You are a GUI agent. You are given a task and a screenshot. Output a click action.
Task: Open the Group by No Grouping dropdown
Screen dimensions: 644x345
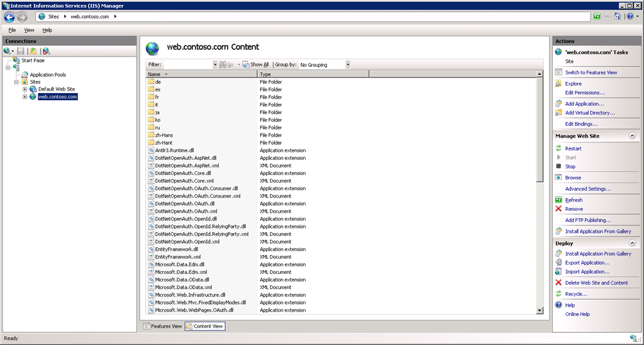(348, 65)
